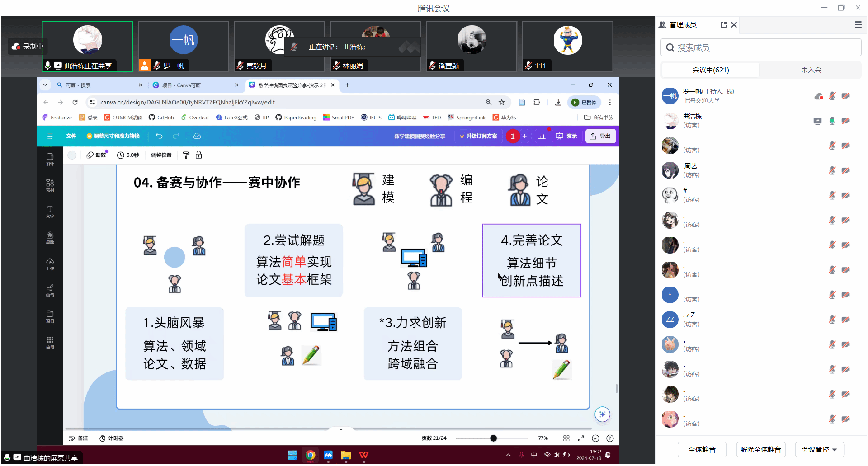Click the Chrome extensions puzzle icon
The width and height of the screenshot is (868, 466).
click(x=537, y=102)
